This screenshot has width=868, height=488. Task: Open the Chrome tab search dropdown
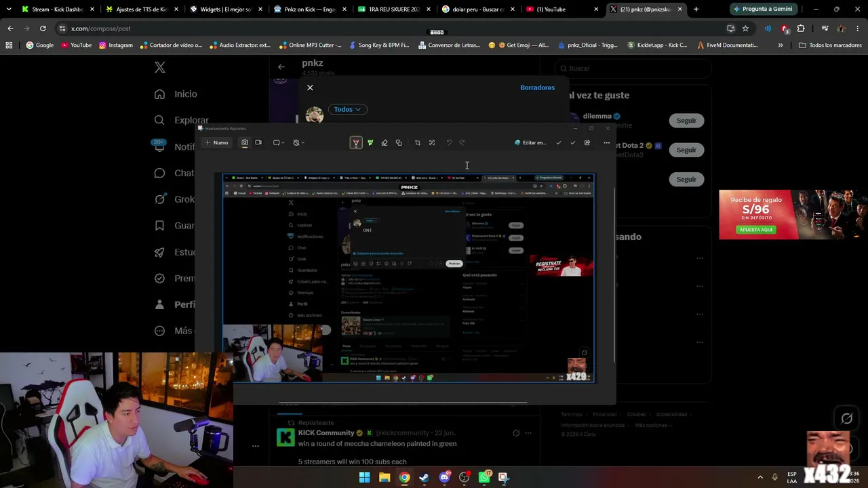pos(9,9)
